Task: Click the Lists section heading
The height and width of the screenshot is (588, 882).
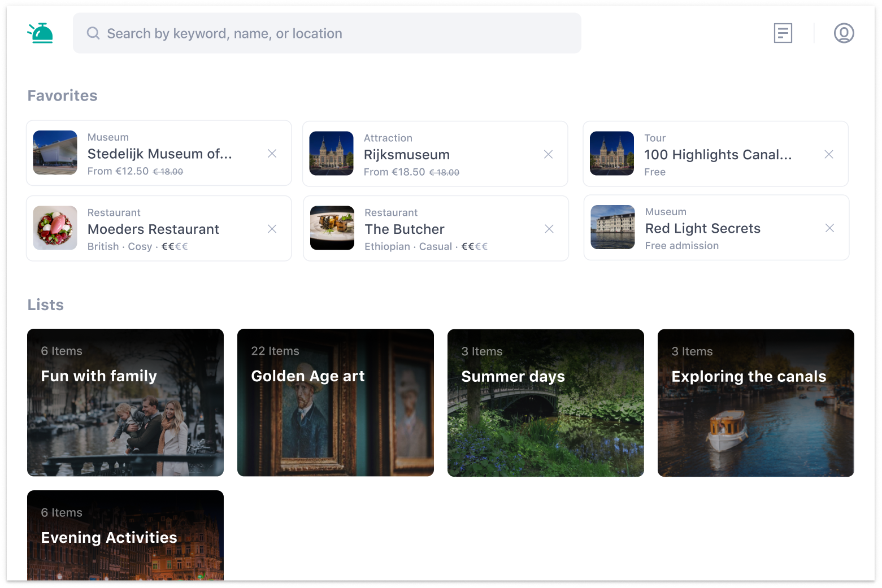Action: click(x=46, y=305)
